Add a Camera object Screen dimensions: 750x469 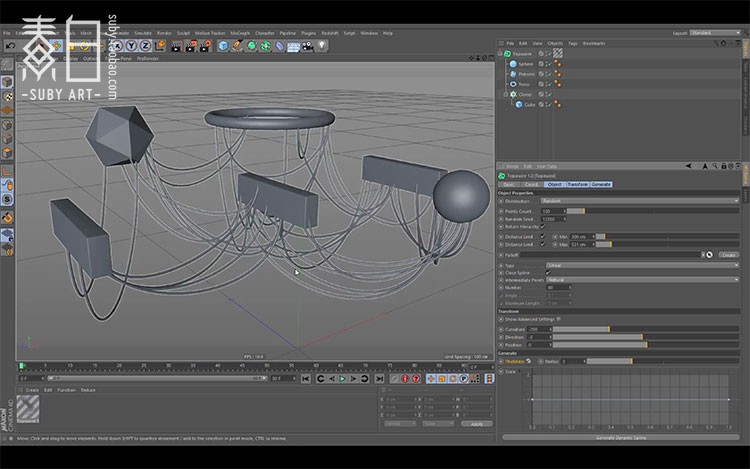pyautogui.click(x=308, y=46)
